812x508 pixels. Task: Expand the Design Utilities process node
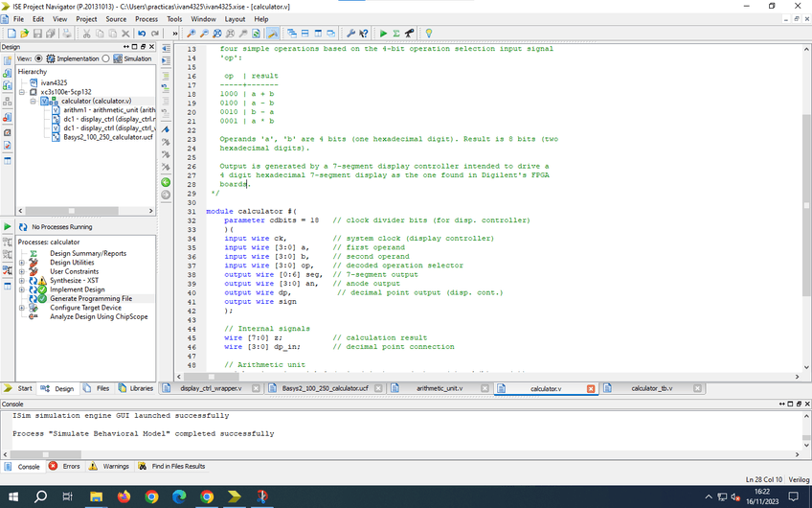point(22,262)
